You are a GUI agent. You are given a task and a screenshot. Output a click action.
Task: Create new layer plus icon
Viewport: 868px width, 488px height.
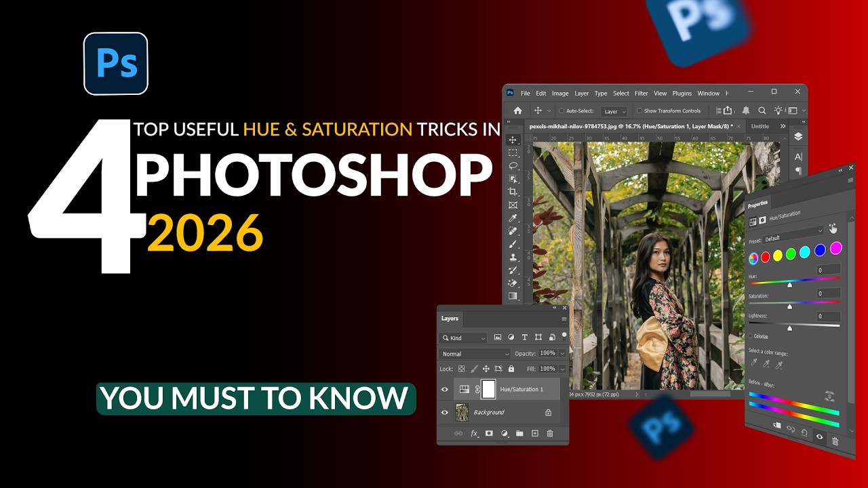pos(534,433)
